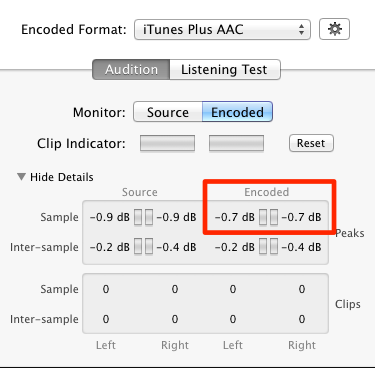Click Encoded Inter-sample right peak meter bar
375x368 pixels.
pos(274,247)
